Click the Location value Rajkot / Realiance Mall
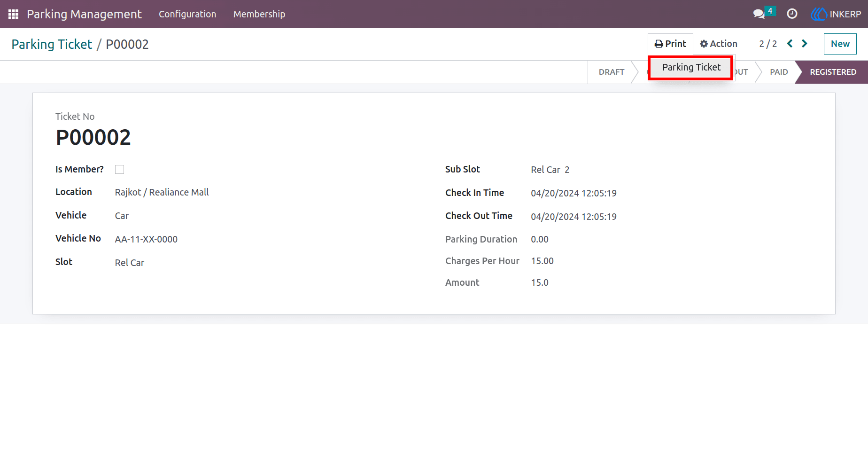868x454 pixels. (162, 192)
